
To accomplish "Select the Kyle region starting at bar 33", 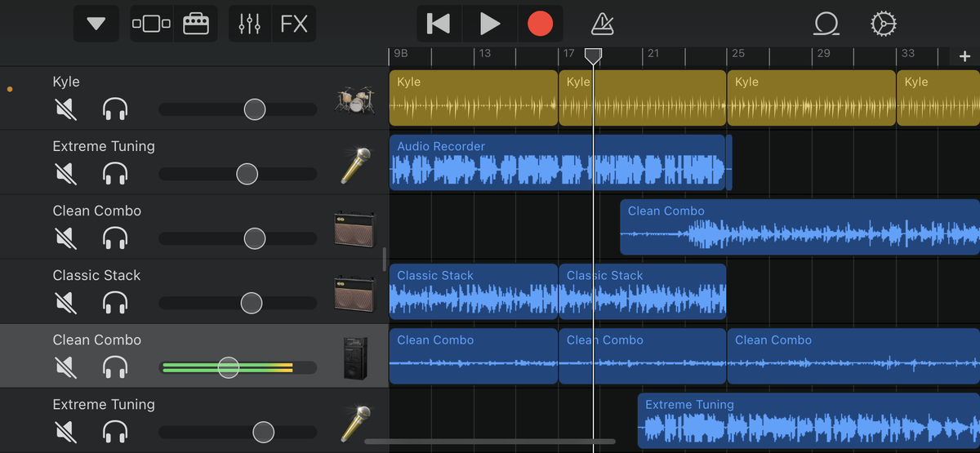I will 938,98.
